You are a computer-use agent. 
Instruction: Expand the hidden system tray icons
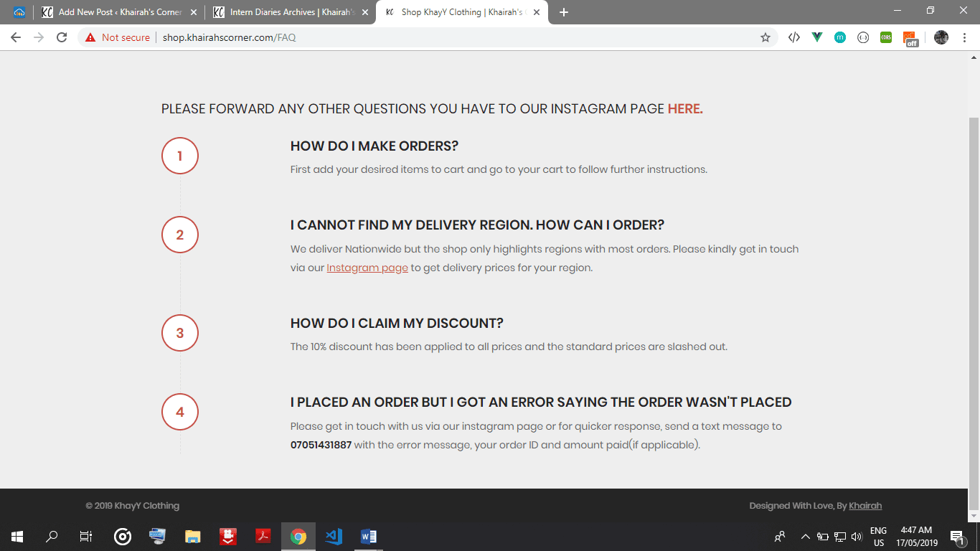pos(805,536)
